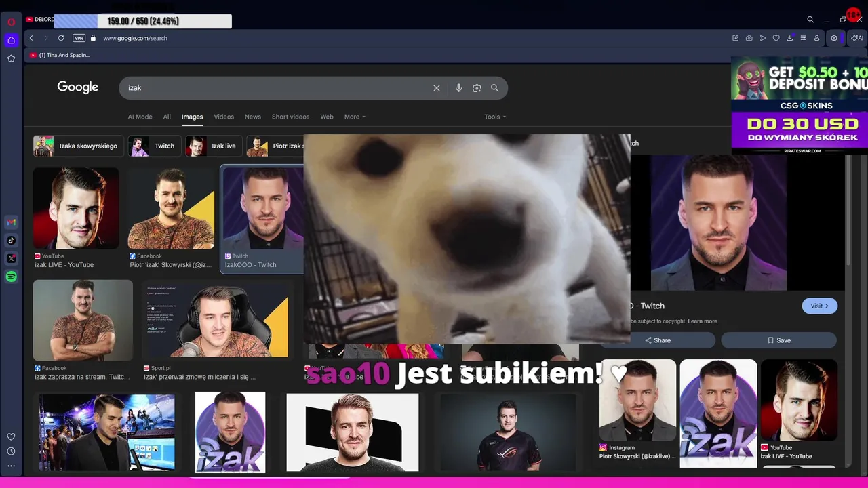
Task: View site info via the padlock icon
Action: click(x=93, y=38)
